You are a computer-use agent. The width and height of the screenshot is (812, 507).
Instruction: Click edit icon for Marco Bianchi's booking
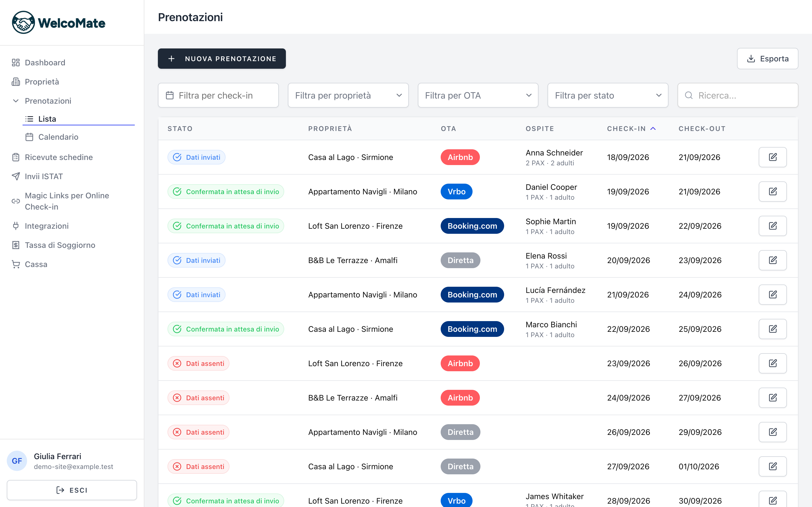click(x=773, y=329)
